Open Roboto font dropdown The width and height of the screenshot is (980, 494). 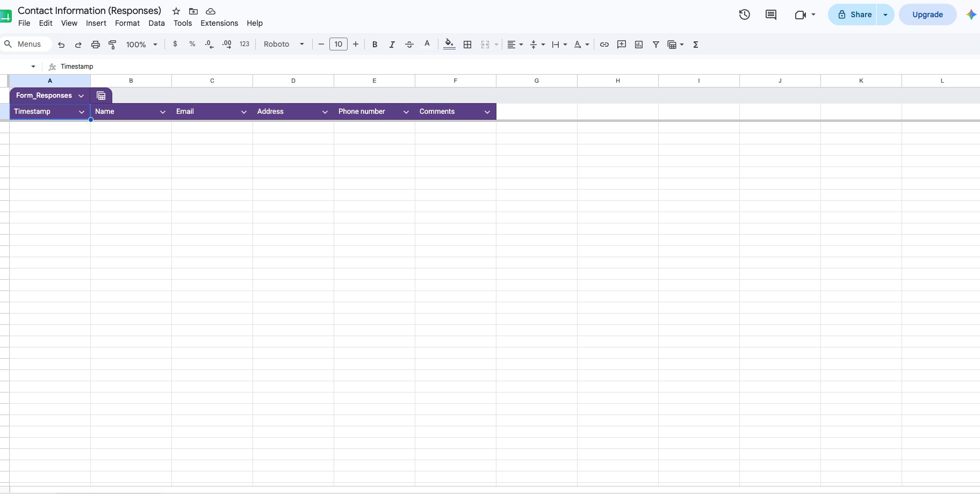284,44
